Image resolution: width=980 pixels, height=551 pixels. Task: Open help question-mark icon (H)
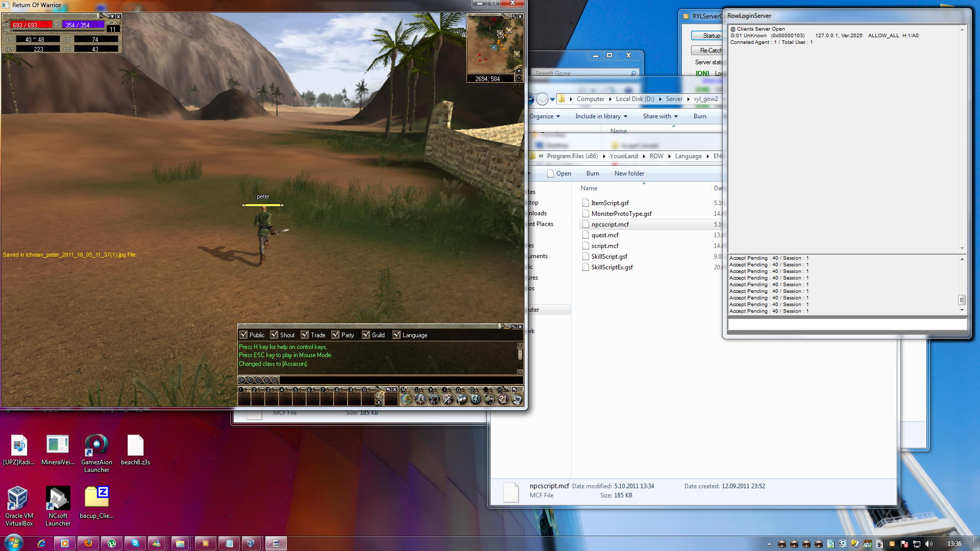(503, 399)
